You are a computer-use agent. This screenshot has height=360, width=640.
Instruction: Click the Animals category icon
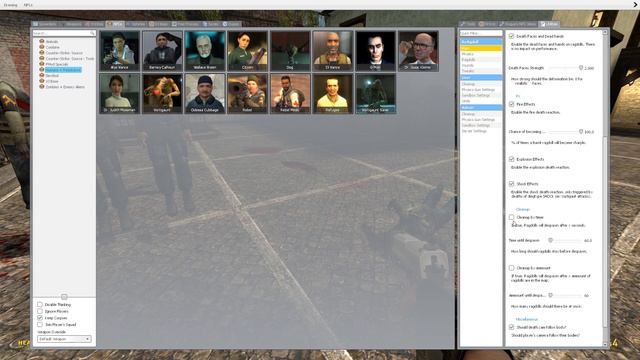pos(42,41)
